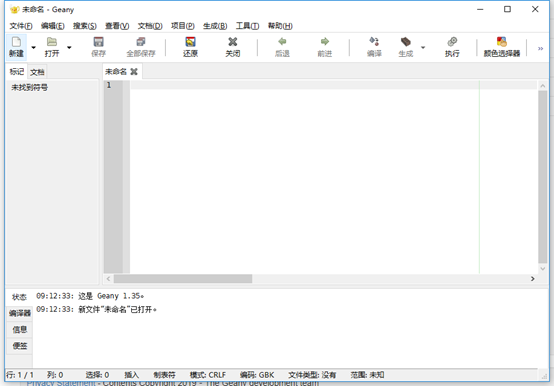Image resolution: width=554 pixels, height=386 pixels.
Task: Open the 搜索(S) menu
Action: tap(85, 26)
